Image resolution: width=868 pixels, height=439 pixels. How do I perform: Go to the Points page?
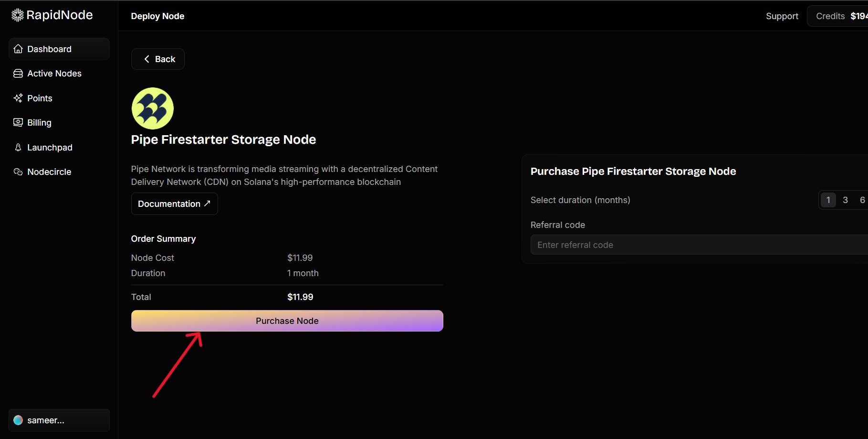[40, 98]
